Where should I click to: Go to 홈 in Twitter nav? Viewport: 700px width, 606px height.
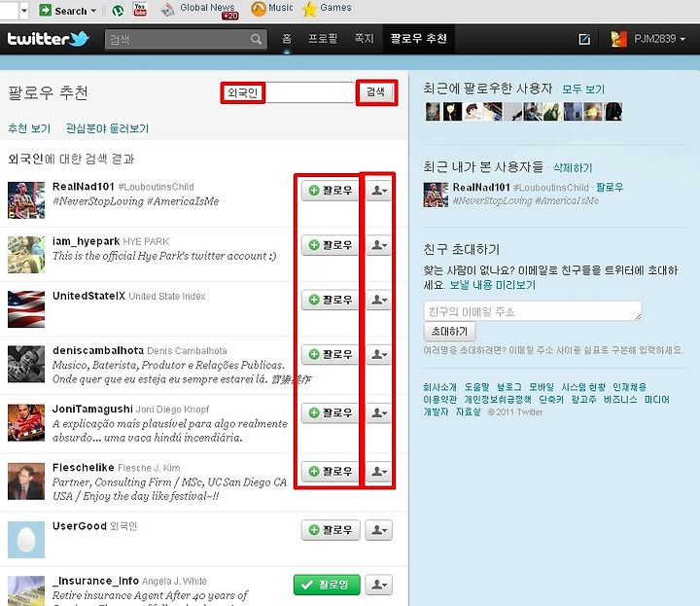[x=287, y=39]
